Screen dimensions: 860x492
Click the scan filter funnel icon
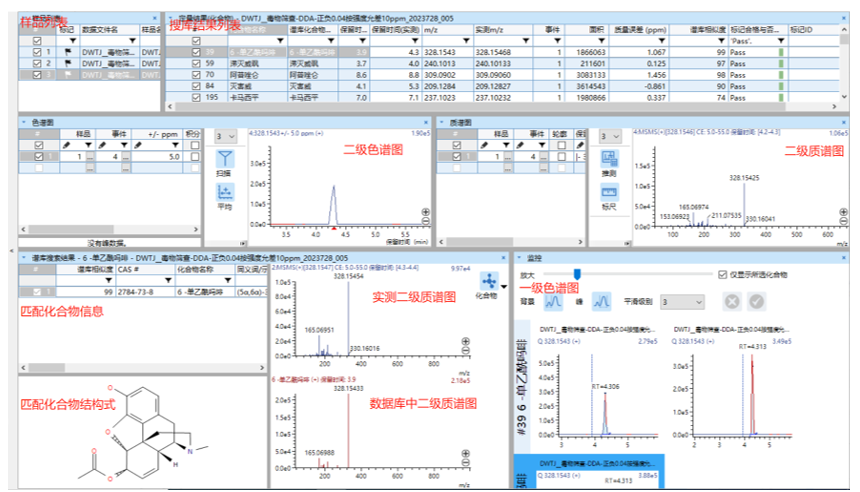[225, 159]
